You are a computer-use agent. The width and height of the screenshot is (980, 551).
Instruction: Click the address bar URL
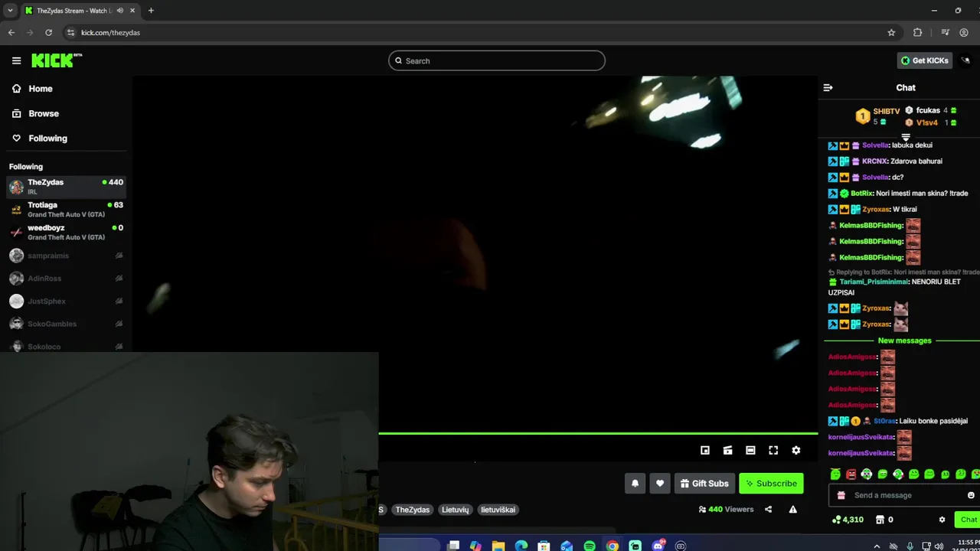[x=110, y=33]
